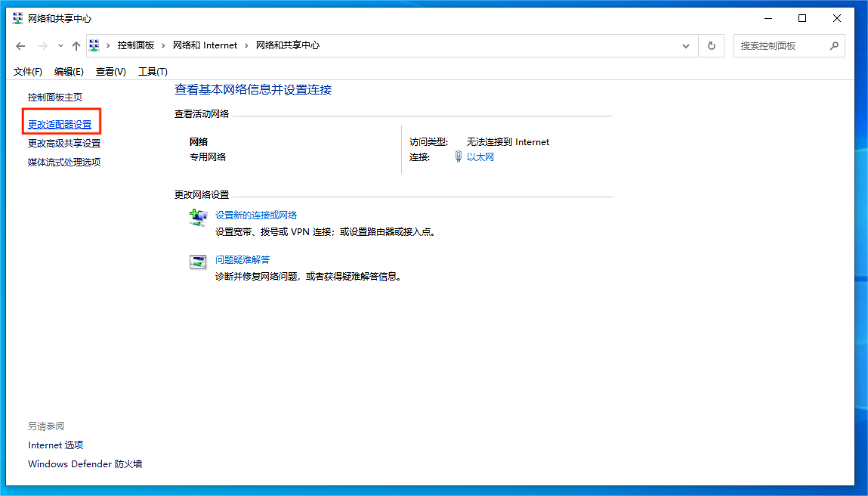Open the 查看(V) menu

110,71
